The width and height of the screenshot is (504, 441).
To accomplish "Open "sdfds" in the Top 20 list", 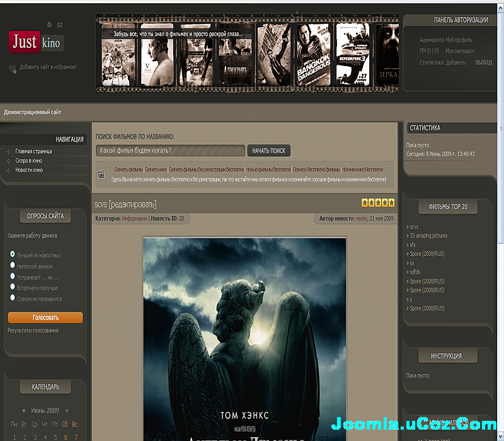I will click(415, 272).
